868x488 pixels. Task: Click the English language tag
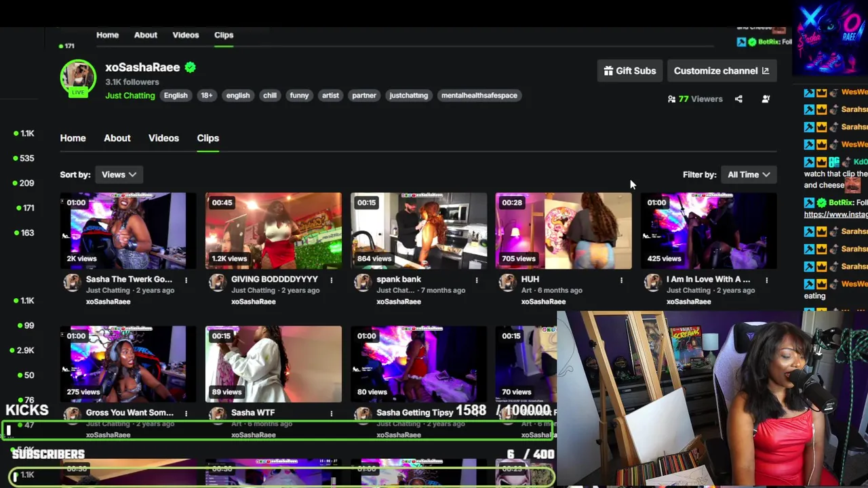click(x=176, y=96)
